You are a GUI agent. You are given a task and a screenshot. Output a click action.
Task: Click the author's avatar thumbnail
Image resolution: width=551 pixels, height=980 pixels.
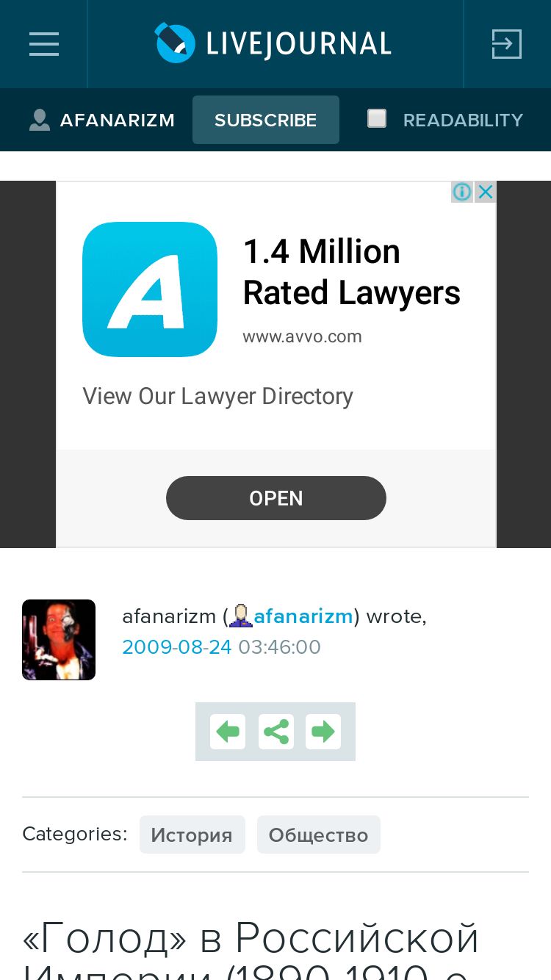click(59, 640)
